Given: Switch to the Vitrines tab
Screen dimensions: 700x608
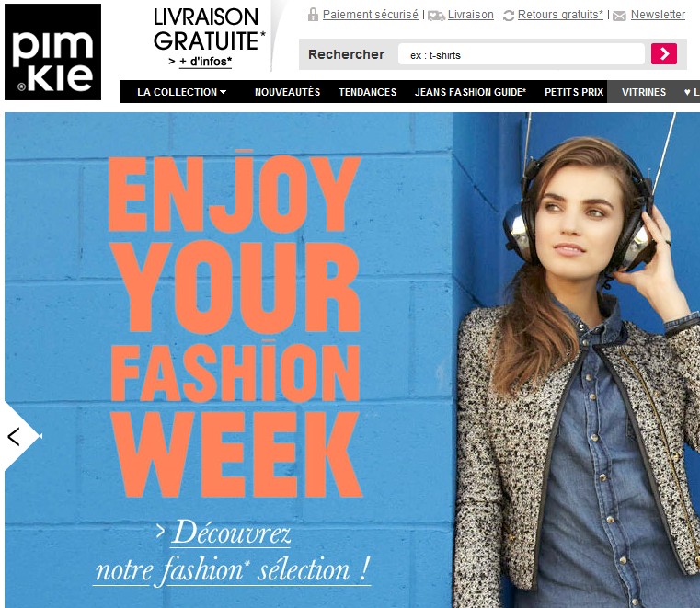Looking at the screenshot, I should [x=643, y=92].
